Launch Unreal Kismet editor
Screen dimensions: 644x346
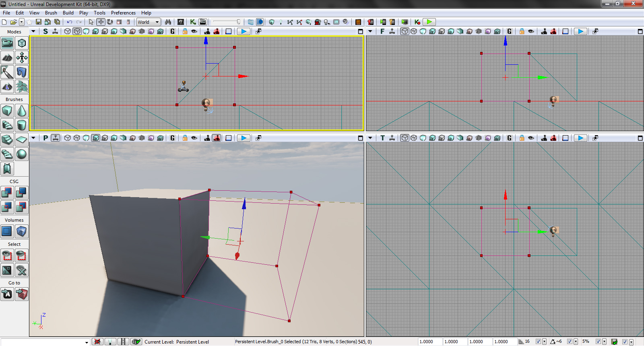193,22
